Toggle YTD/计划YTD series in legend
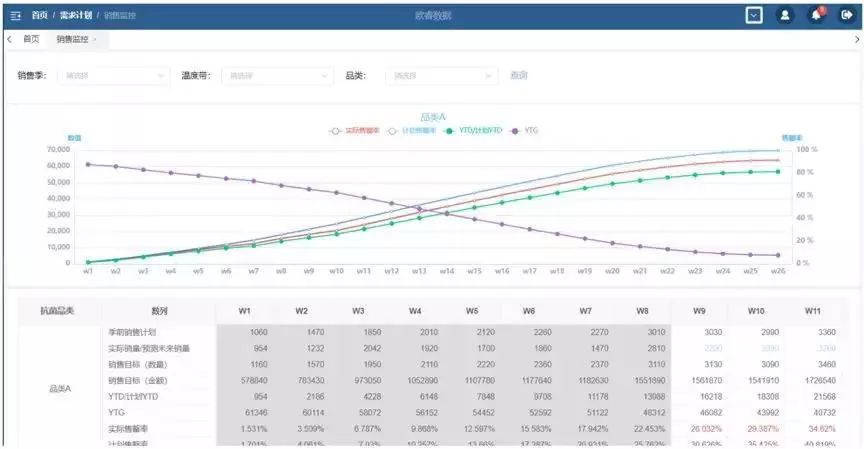This screenshot has height=449, width=864. (473, 130)
